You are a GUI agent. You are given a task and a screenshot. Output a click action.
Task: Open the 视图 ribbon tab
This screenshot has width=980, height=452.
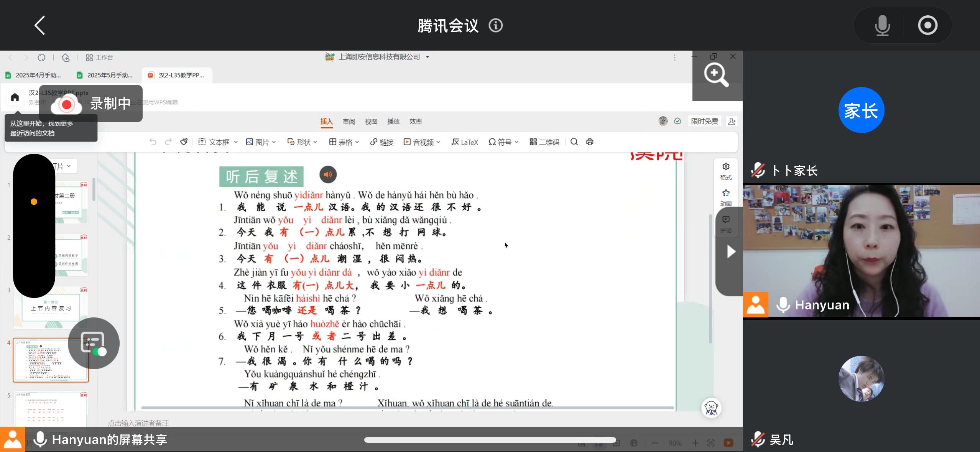[371, 122]
